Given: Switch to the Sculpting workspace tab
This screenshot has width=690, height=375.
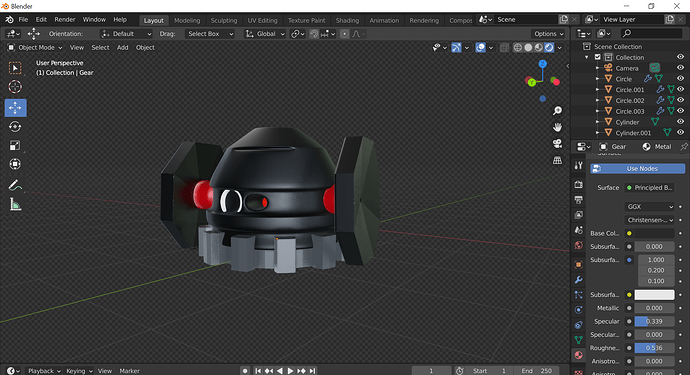Looking at the screenshot, I should [x=224, y=20].
